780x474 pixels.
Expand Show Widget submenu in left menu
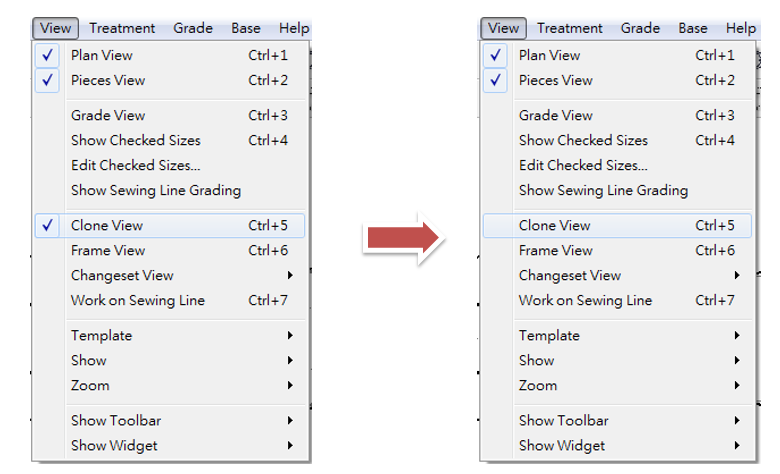point(114,446)
